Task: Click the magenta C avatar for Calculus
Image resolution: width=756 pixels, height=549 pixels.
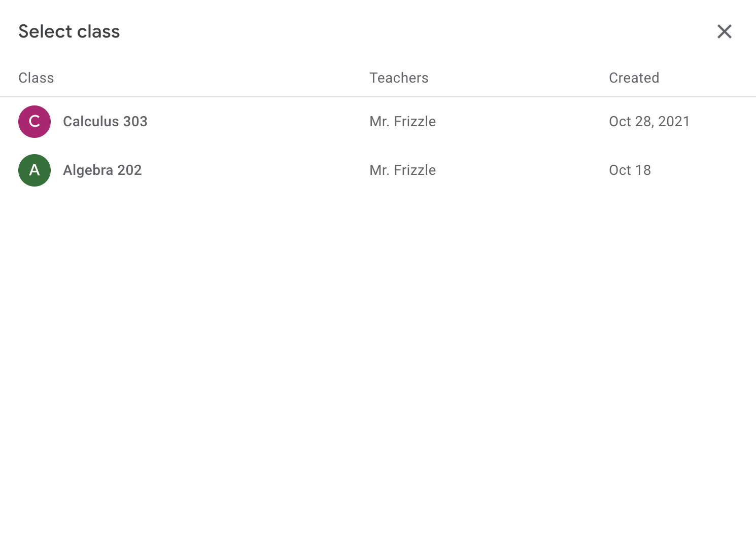Action: 35,122
